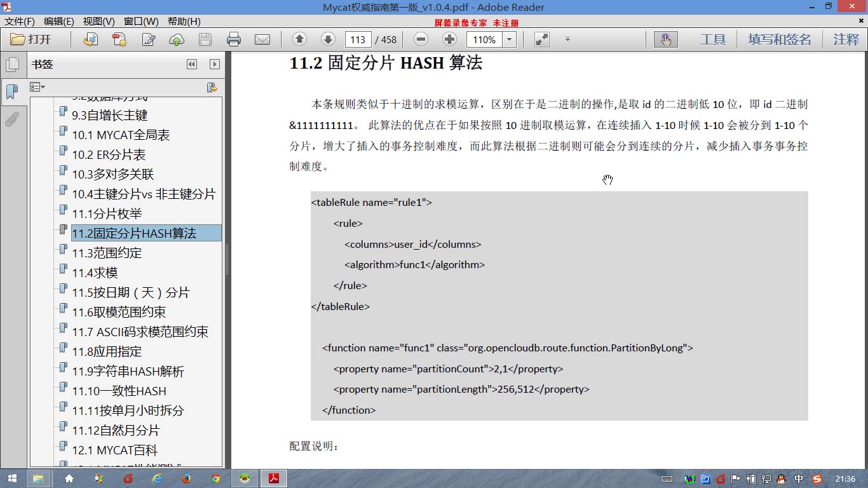Open the attachments paperclip panel
The height and width of the screenshot is (488, 868).
12,119
